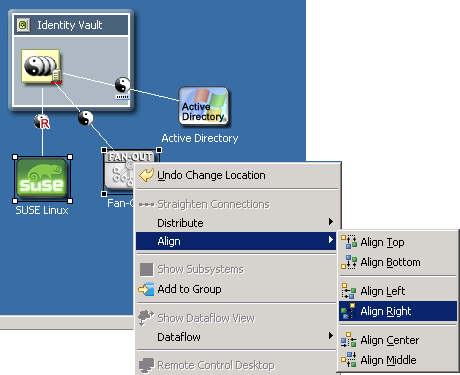The width and height of the screenshot is (460, 375).
Task: Click the SUSE Linux caption label
Action: coord(42,210)
